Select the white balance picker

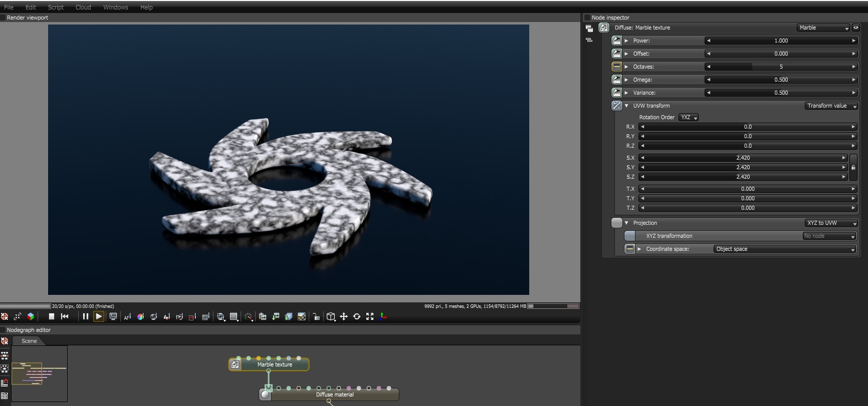(x=140, y=316)
